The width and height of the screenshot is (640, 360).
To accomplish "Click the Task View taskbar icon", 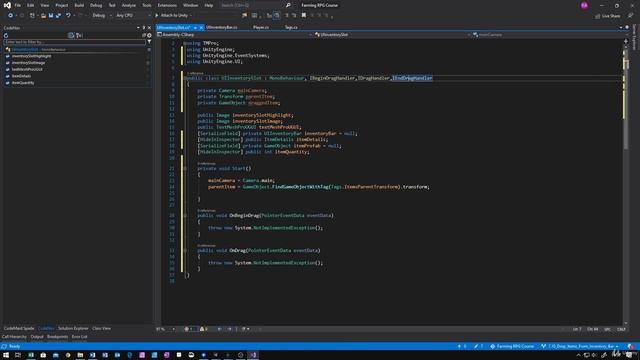I will point(18,355).
